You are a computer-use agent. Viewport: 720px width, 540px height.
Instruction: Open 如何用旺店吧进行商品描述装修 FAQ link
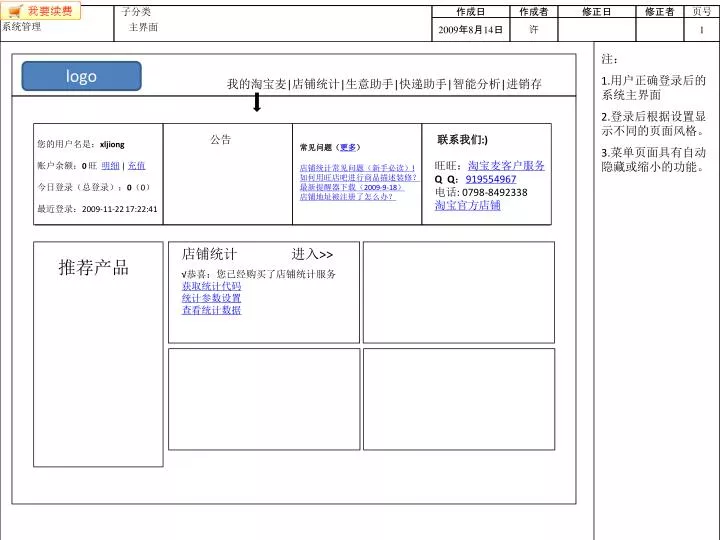pyautogui.click(x=358, y=177)
